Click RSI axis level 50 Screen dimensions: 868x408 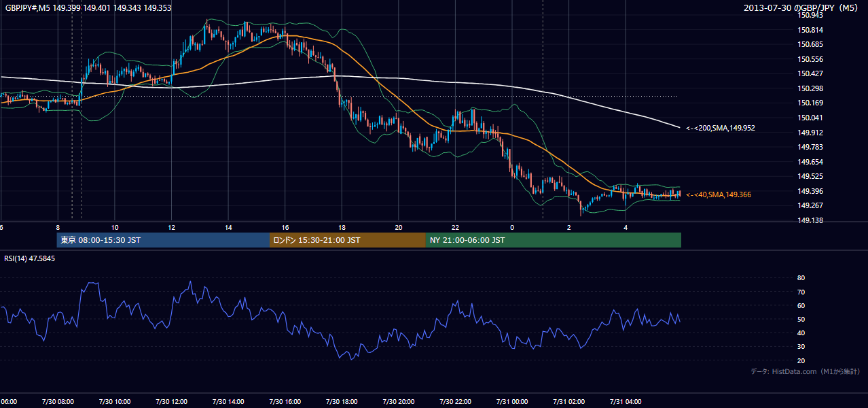[x=801, y=319]
